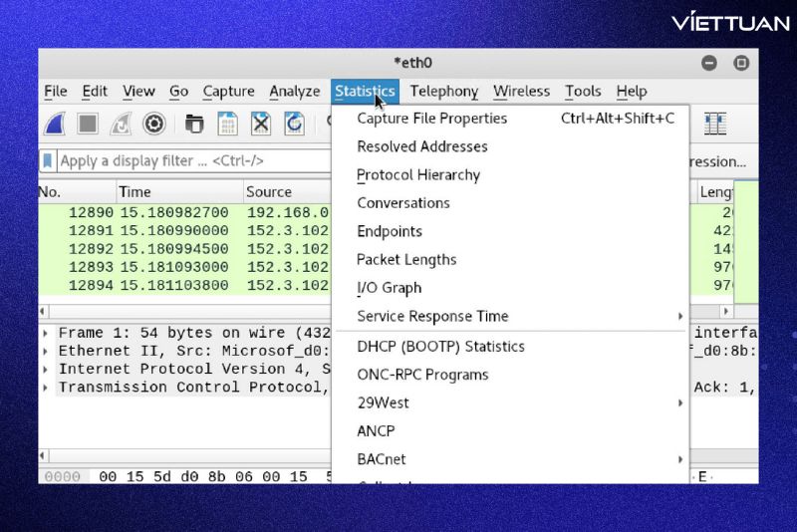Click the display filter bookmark icon

point(47,161)
